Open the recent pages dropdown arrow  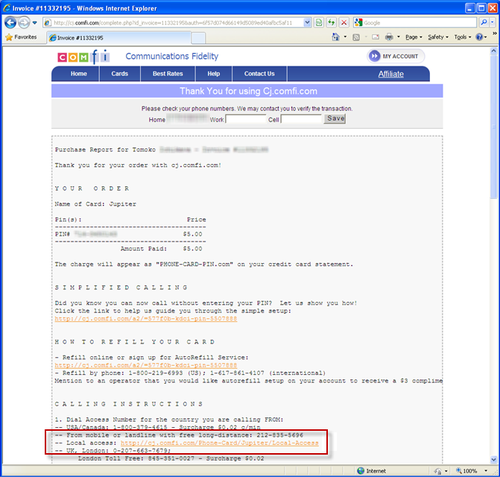pos(35,23)
